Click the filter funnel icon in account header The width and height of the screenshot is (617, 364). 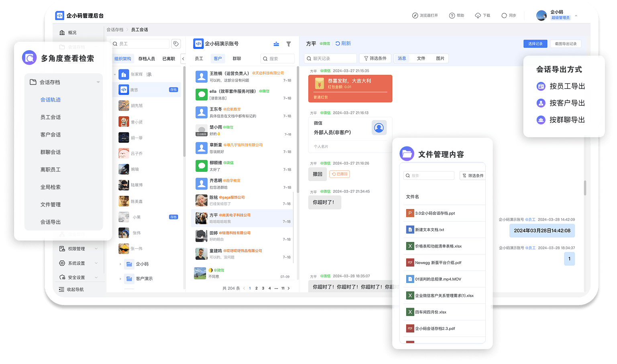pyautogui.click(x=288, y=44)
